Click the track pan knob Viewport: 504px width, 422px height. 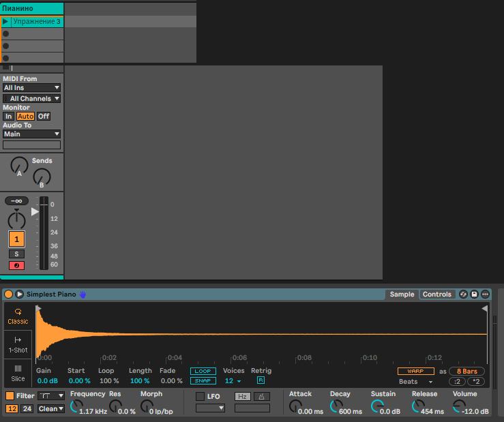16,220
